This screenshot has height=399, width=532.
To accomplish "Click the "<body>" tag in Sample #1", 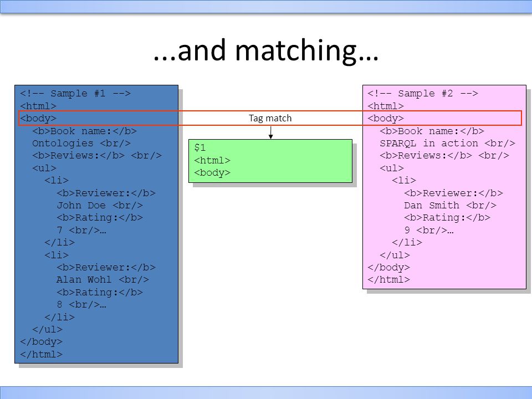I will pos(38,118).
